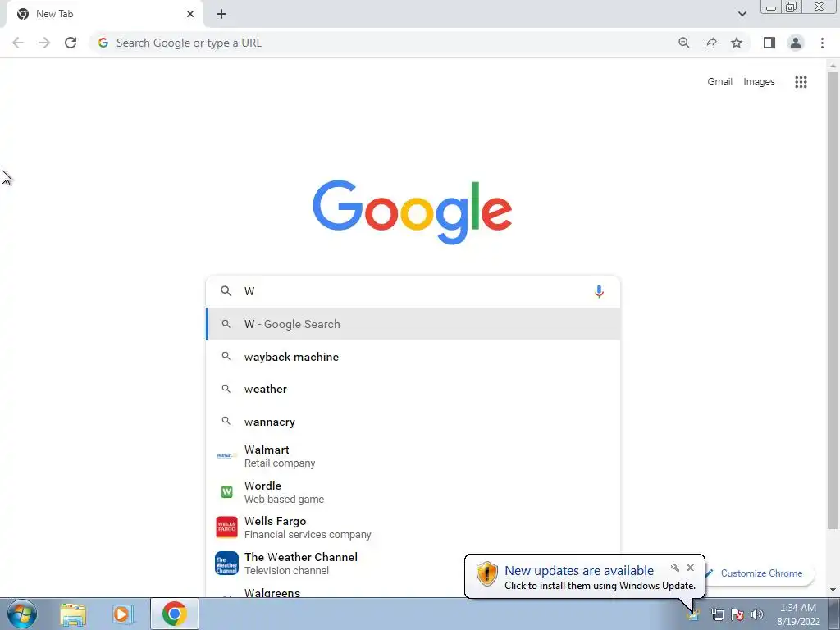This screenshot has width=840, height=630.
Task: Start voice search with the microphone
Action: (x=599, y=291)
